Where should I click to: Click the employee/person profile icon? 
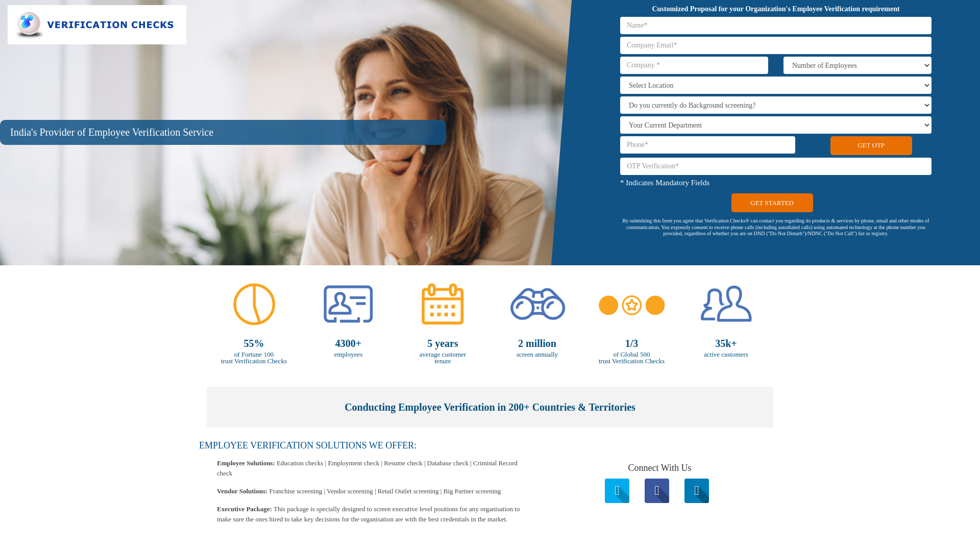click(348, 304)
